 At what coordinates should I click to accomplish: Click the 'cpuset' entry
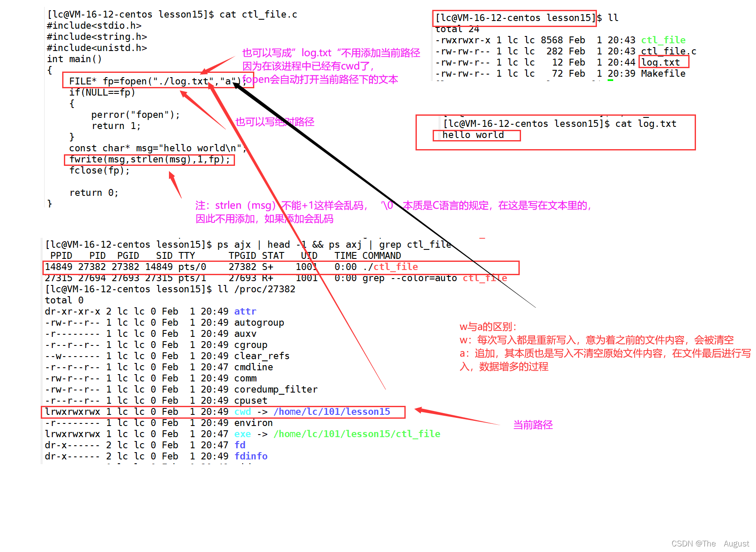click(251, 401)
